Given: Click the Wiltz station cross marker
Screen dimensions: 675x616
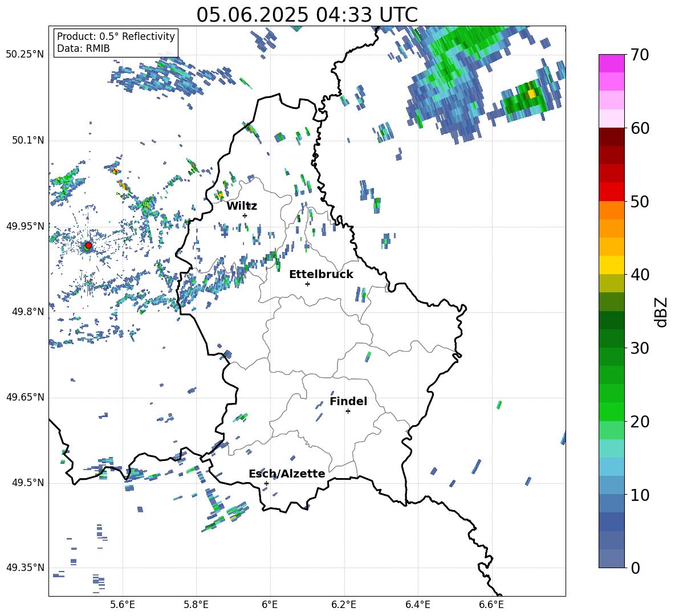Looking at the screenshot, I should [245, 215].
